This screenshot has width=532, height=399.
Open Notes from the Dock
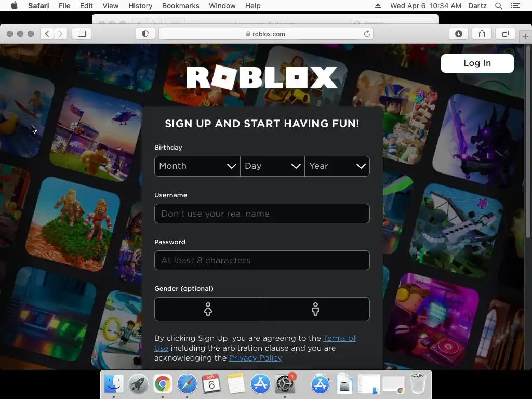[236, 384]
